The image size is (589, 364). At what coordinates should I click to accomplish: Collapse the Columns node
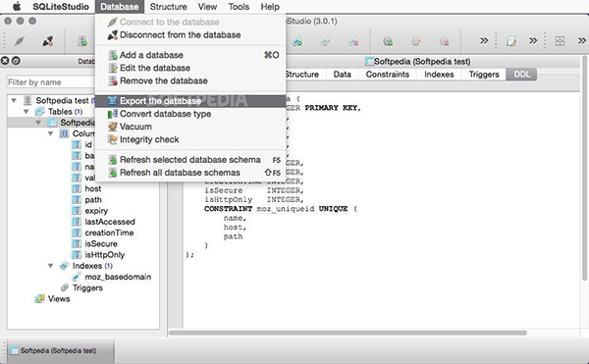point(50,133)
